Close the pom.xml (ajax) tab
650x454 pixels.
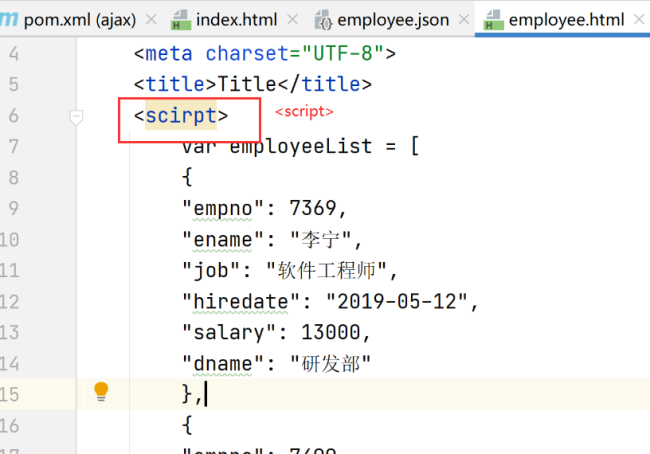coord(151,19)
